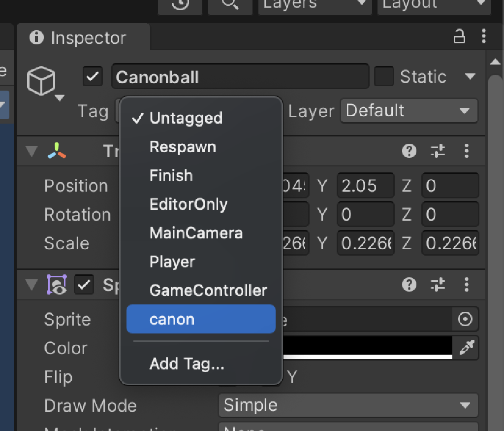
Task: Click the Canonball name input field
Action: click(x=240, y=76)
